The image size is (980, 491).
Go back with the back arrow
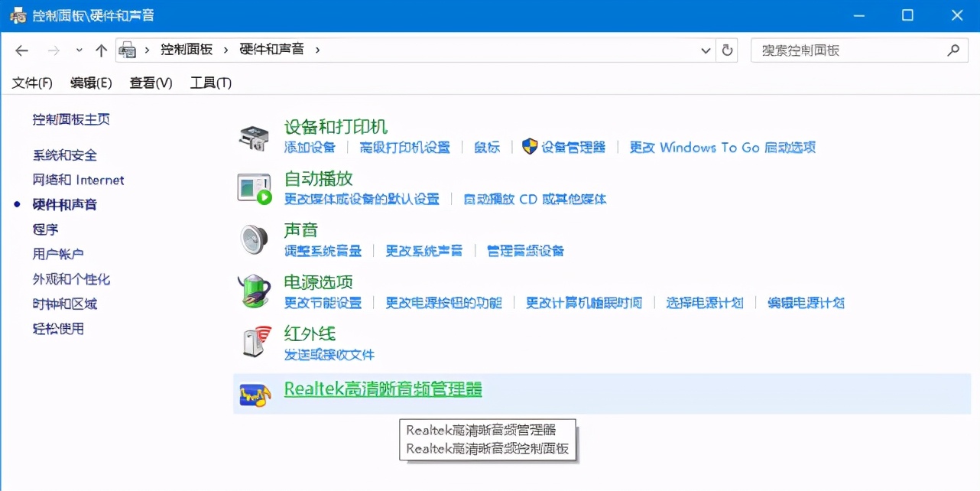pyautogui.click(x=22, y=50)
